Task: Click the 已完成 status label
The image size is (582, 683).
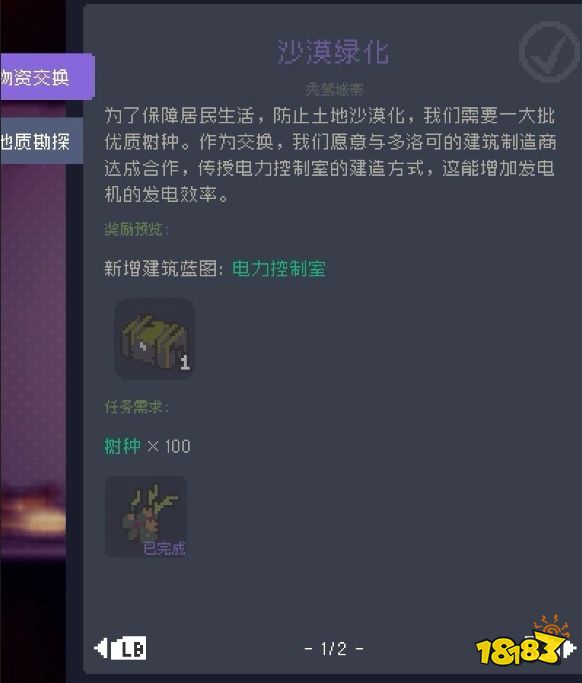Action: (164, 548)
